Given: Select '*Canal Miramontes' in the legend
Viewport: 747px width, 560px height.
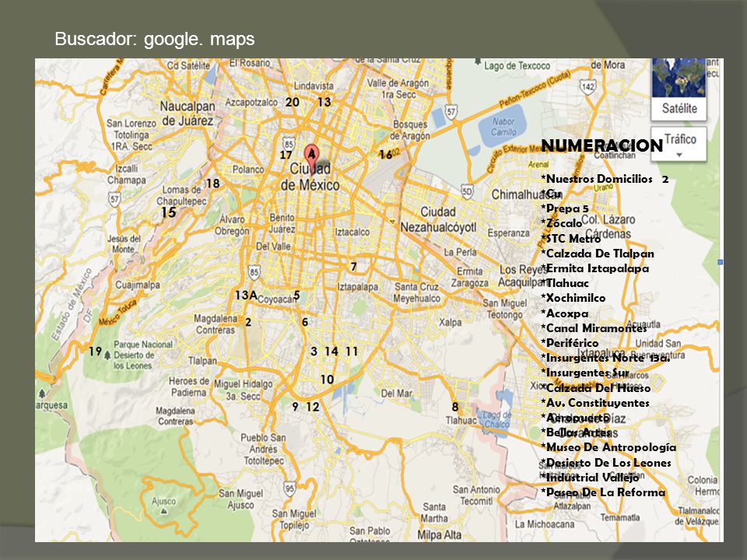Looking at the screenshot, I should [x=594, y=328].
